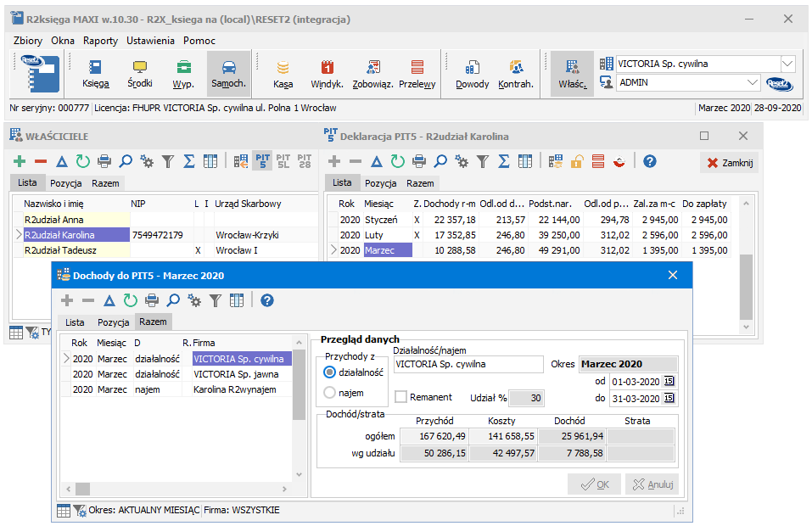
Task: Select the R2udział Anna row
Action: click(165, 220)
